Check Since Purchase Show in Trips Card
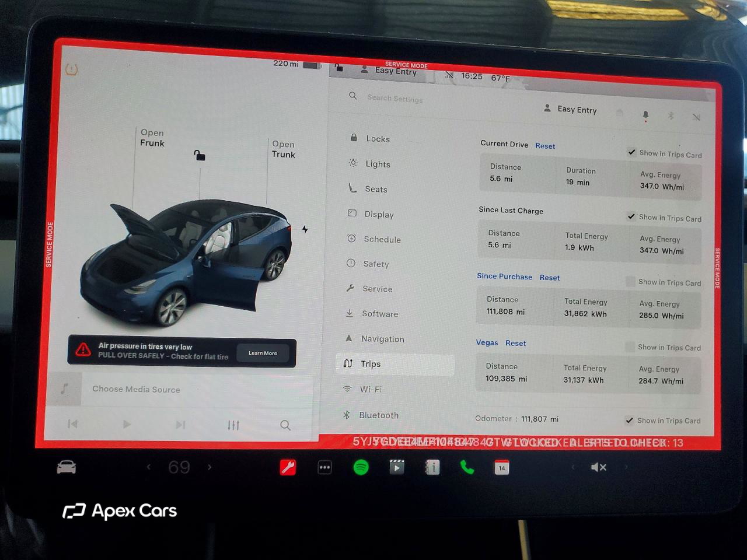 pos(630,281)
